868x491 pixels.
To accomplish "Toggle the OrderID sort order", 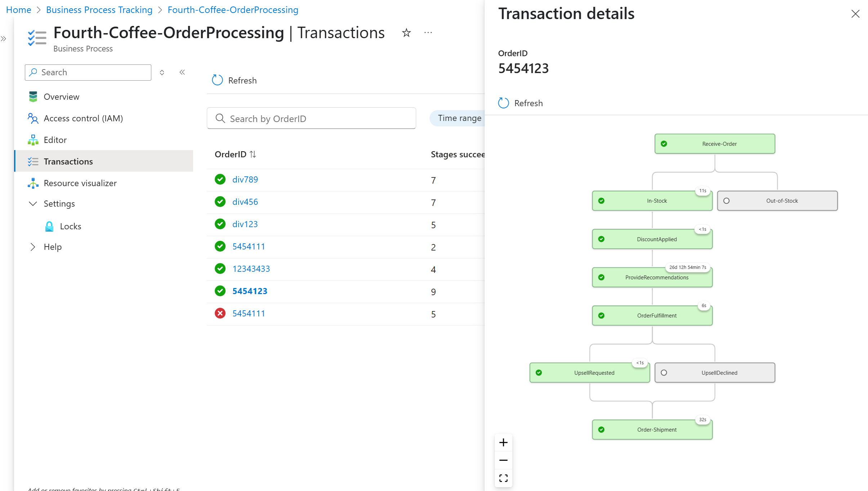I will pyautogui.click(x=253, y=154).
